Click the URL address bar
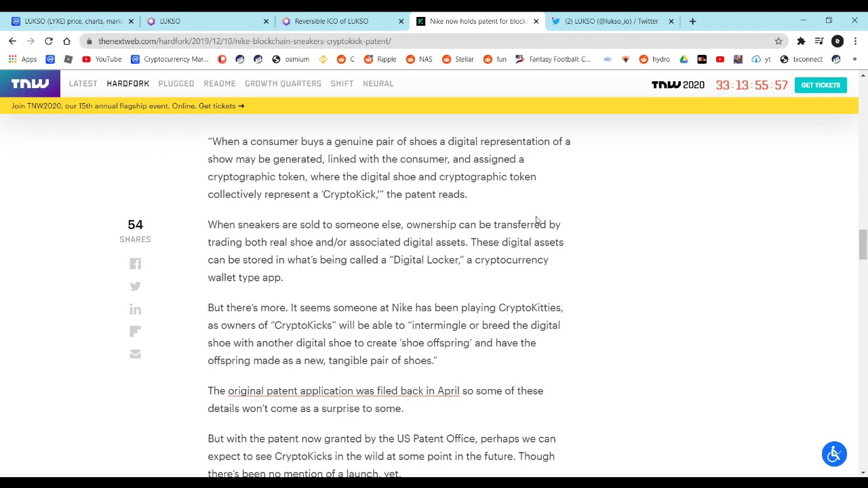Image resolution: width=868 pixels, height=488 pixels. pos(434,41)
